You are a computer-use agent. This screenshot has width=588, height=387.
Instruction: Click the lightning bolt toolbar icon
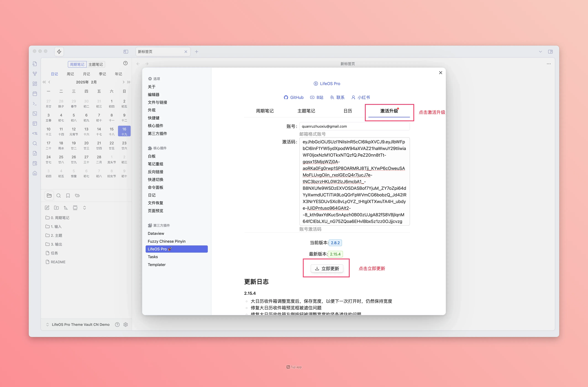tap(59, 52)
